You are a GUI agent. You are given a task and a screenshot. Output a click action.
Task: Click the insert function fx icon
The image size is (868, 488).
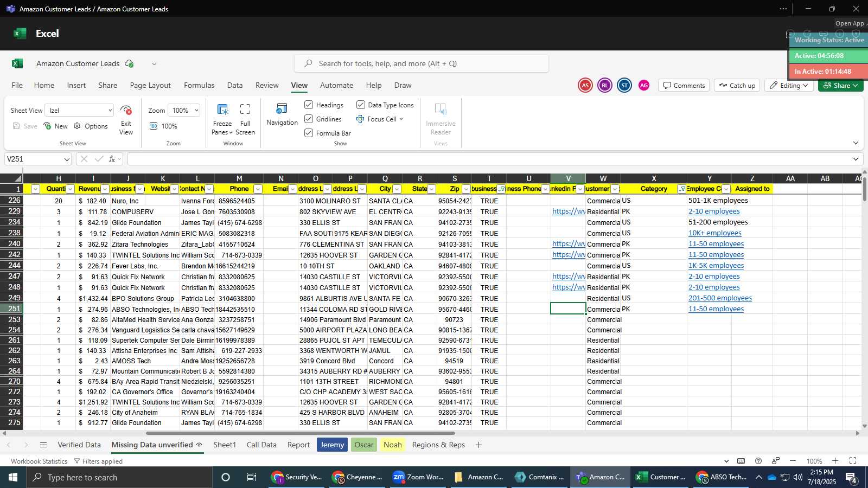pos(112,159)
